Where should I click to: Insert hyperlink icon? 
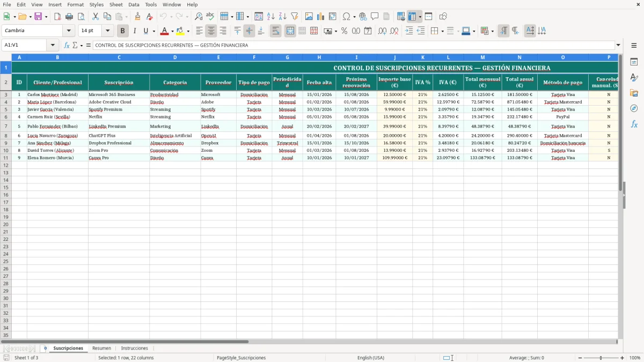pos(363,17)
